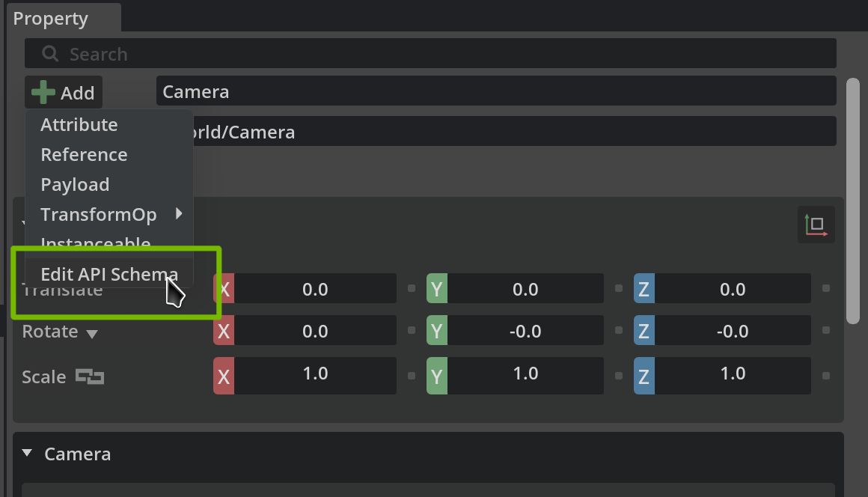The image size is (868, 497).
Task: Toggle the small square beside Translate Z
Action: tap(826, 289)
